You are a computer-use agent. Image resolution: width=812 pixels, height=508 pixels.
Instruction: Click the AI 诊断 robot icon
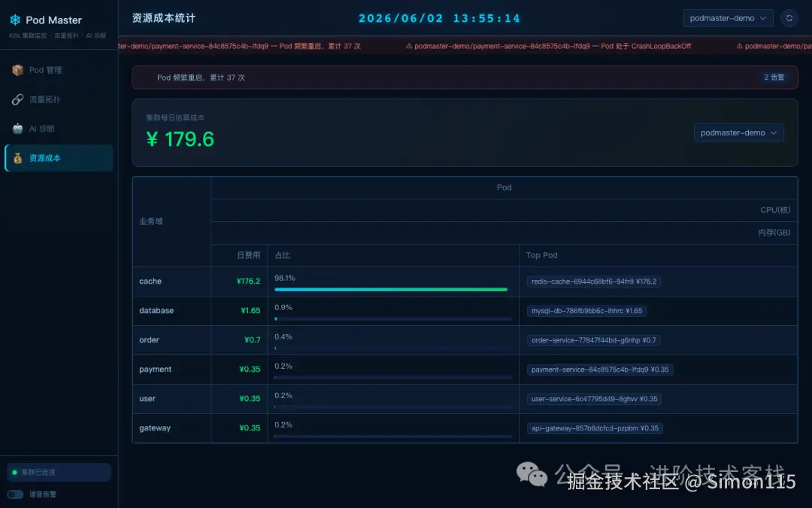point(17,129)
